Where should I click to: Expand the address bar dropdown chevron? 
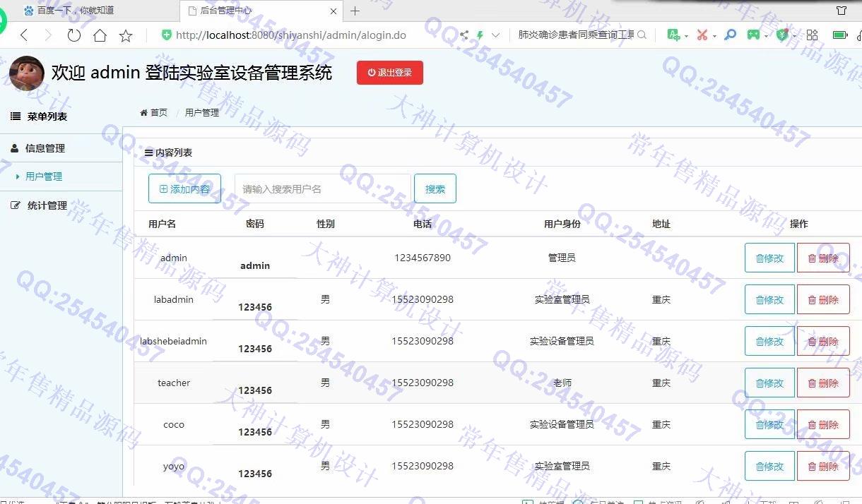click(495, 35)
